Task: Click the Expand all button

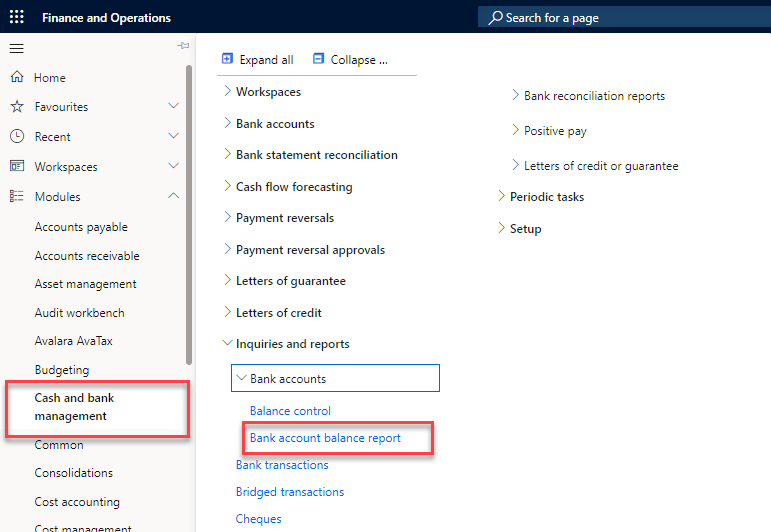Action: pyautogui.click(x=257, y=60)
